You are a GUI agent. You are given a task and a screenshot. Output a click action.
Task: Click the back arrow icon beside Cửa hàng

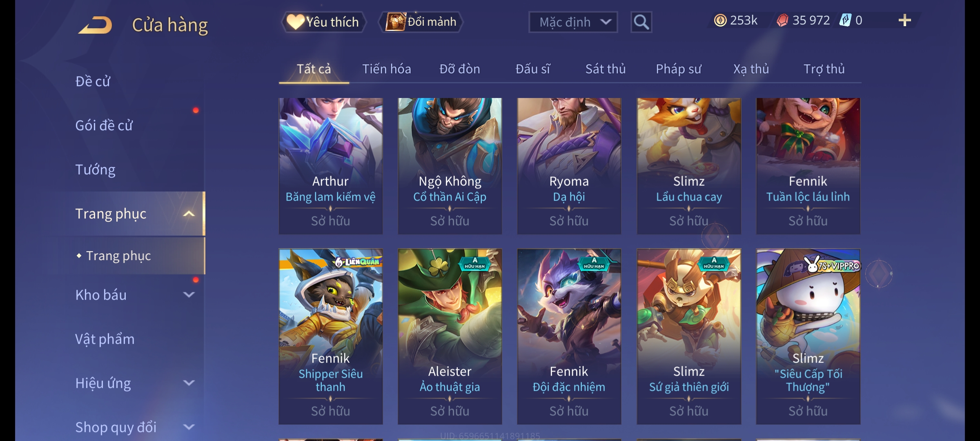point(95,25)
